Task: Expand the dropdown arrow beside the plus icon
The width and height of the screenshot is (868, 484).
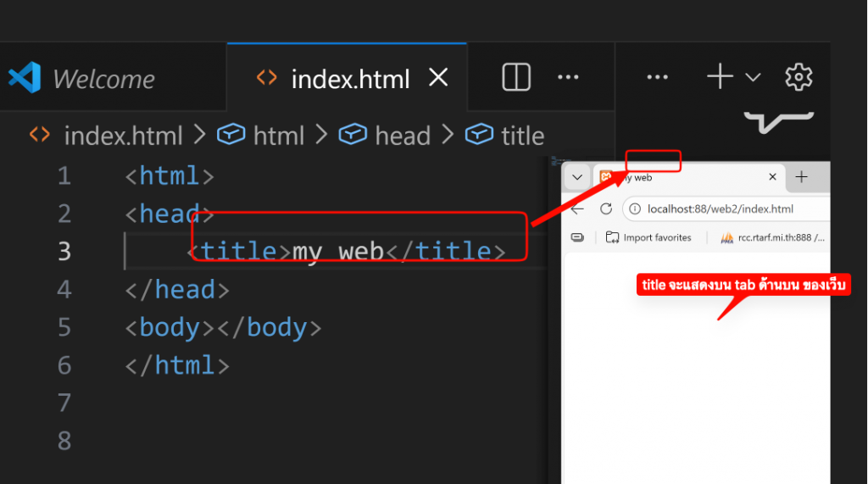Action: tap(753, 78)
